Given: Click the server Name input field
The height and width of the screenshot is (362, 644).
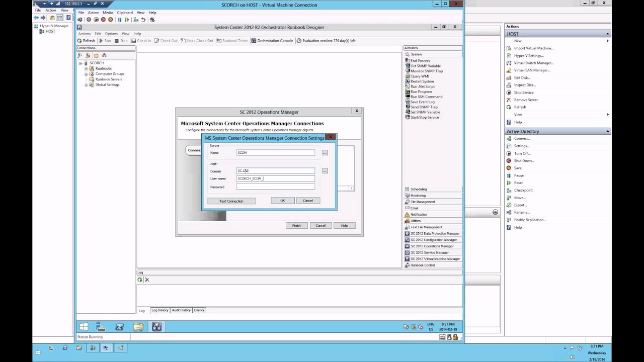Looking at the screenshot, I should 276,152.
